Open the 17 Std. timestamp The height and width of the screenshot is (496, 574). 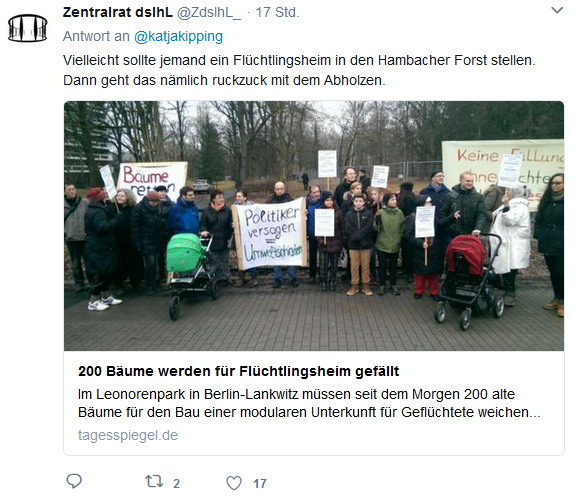(277, 12)
